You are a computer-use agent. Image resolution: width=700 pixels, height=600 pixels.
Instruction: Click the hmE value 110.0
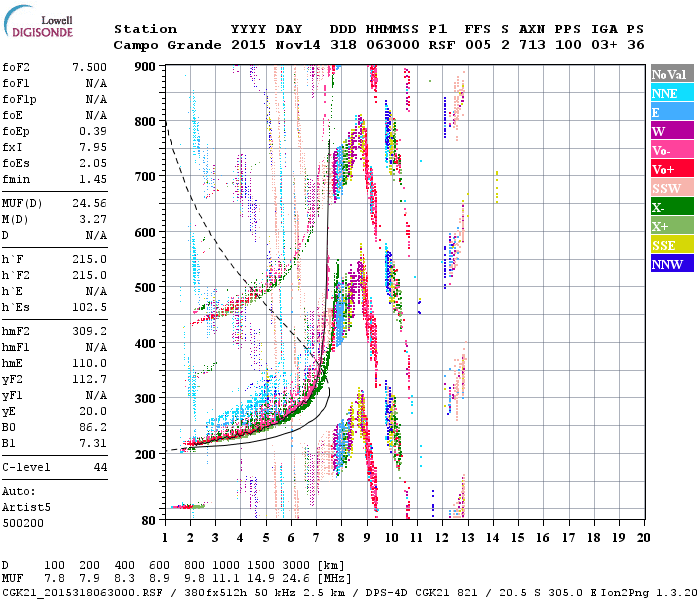pyautogui.click(x=89, y=363)
